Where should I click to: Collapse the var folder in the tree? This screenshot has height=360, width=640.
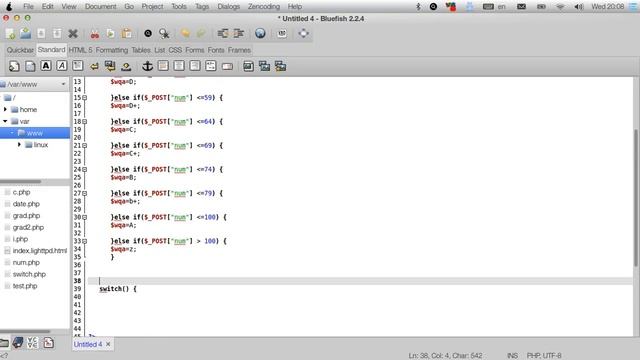click(5, 121)
